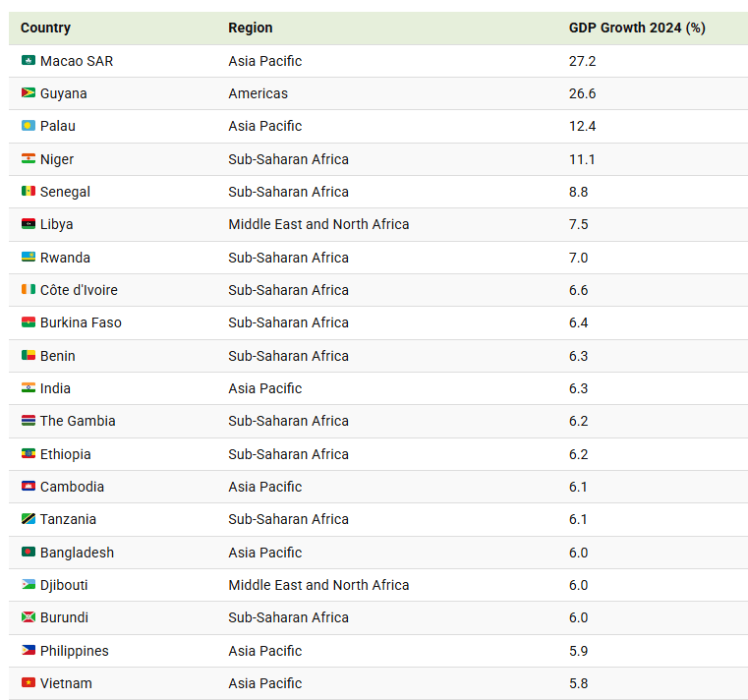Select the Côte d'Ivoire country name

tap(79, 290)
